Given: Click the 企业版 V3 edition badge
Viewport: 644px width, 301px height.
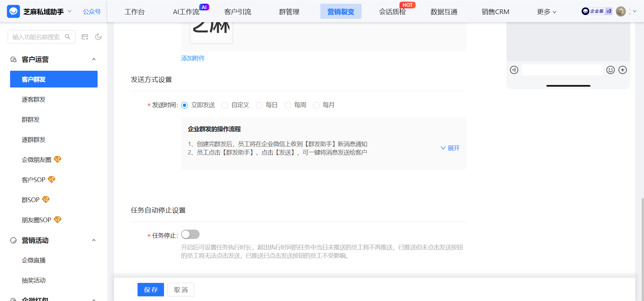Looking at the screenshot, I should click(597, 11).
